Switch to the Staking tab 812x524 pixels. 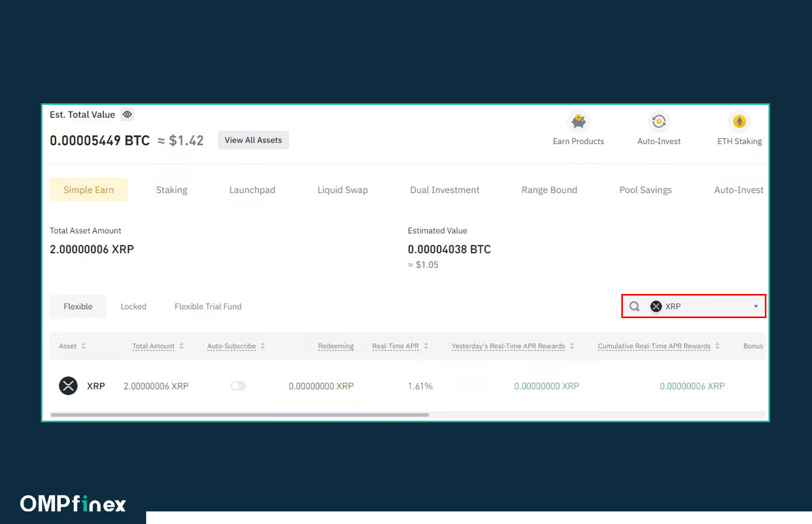(x=171, y=190)
